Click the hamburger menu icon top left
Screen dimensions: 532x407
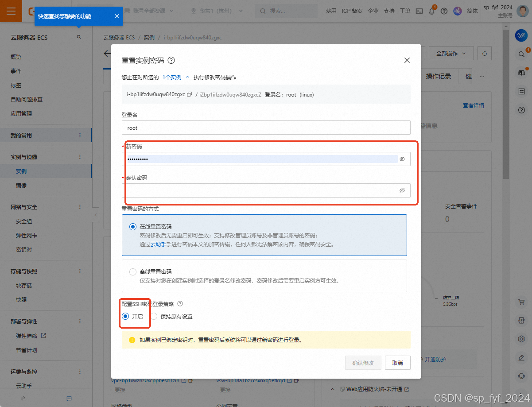tap(11, 11)
